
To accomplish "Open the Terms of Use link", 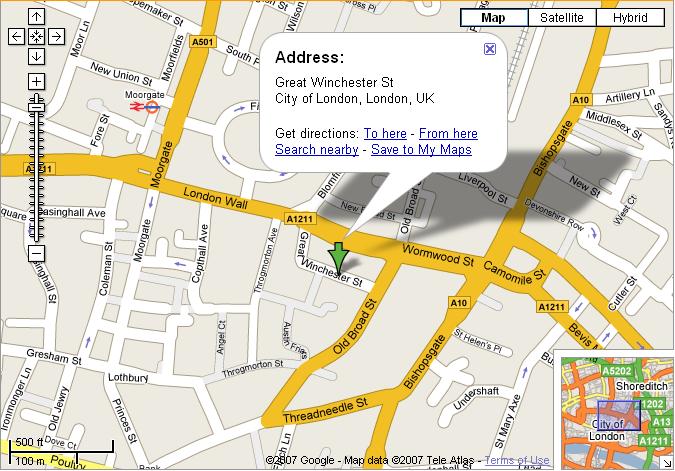I will tap(517, 460).
